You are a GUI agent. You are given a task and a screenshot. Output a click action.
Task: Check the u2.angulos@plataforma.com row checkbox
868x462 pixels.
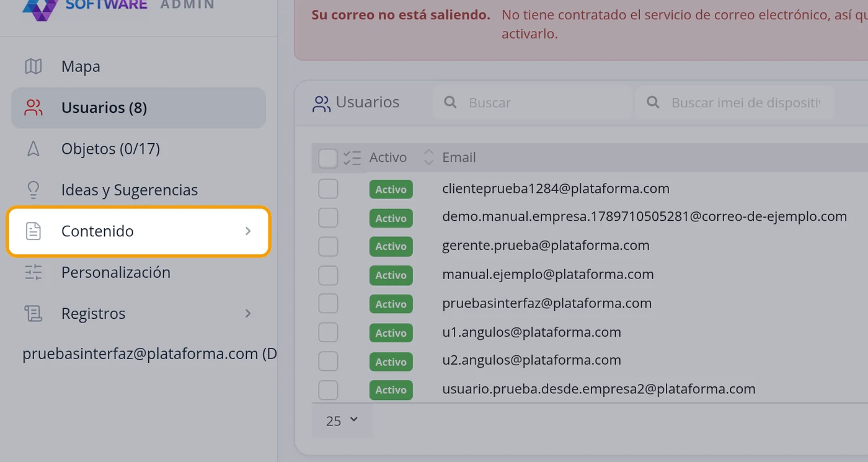(328, 361)
